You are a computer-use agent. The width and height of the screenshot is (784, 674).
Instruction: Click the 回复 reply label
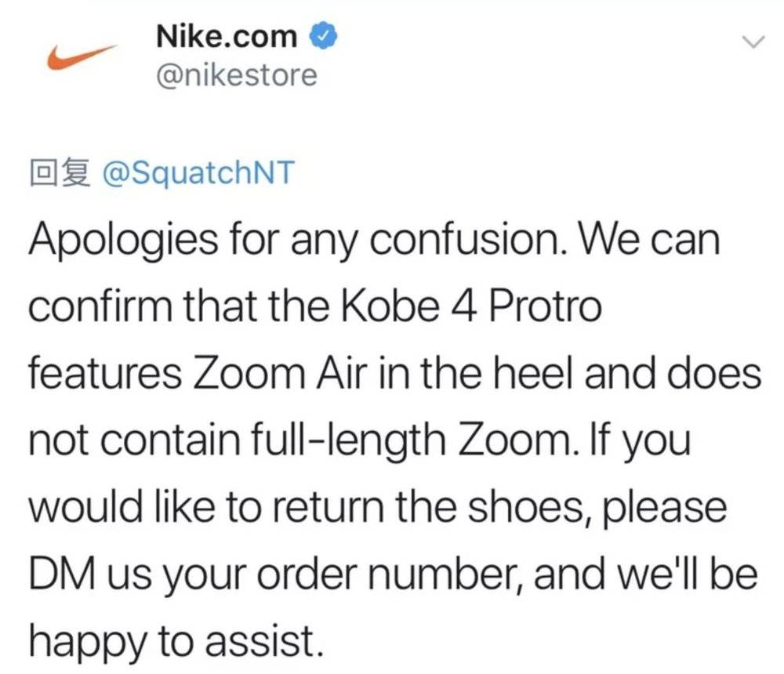tap(60, 172)
